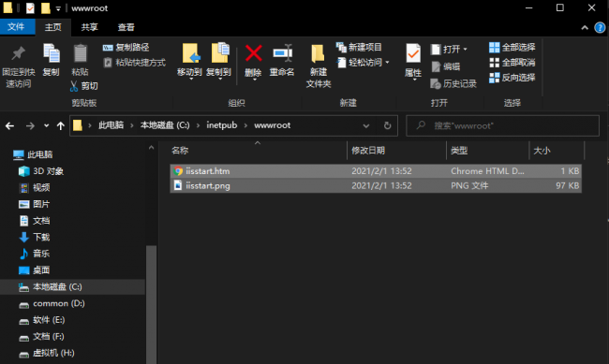
Task: Go back to previous folder
Action: pos(9,125)
